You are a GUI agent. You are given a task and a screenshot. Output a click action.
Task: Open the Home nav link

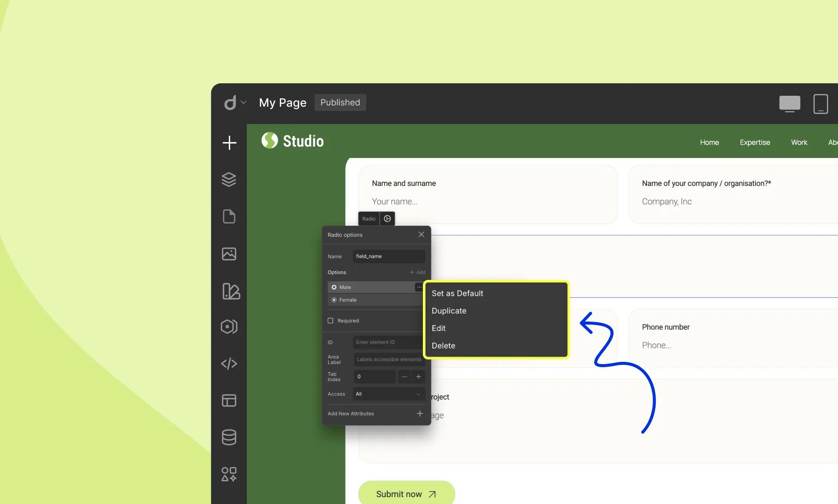click(709, 143)
